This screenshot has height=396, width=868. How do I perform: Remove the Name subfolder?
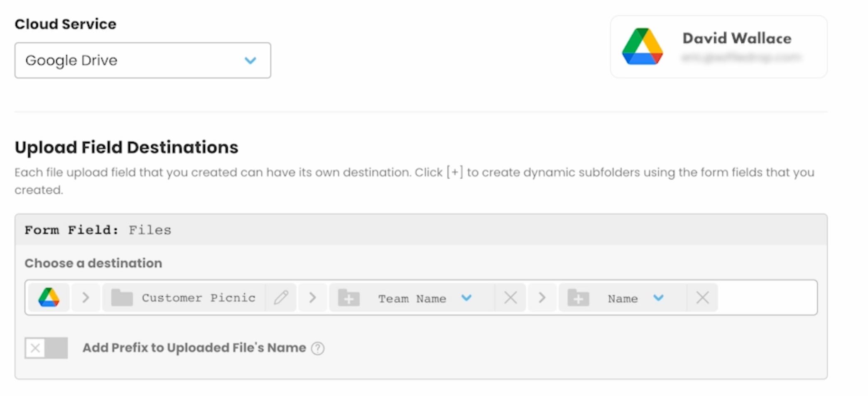point(702,298)
